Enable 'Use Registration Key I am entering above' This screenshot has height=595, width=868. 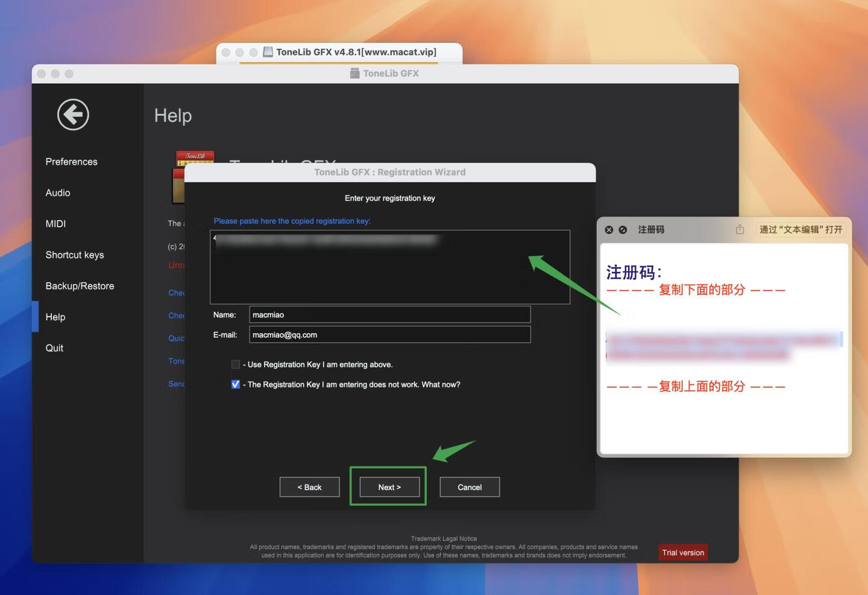[x=236, y=364]
